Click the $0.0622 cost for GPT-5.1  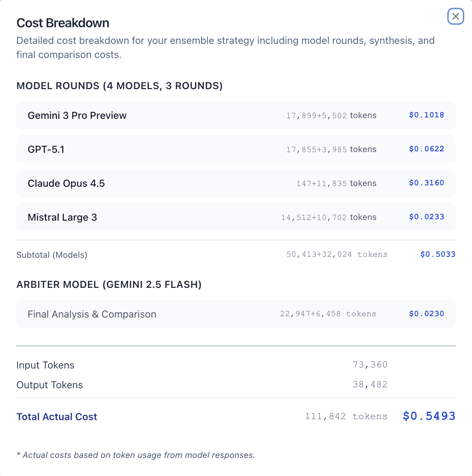(x=426, y=149)
